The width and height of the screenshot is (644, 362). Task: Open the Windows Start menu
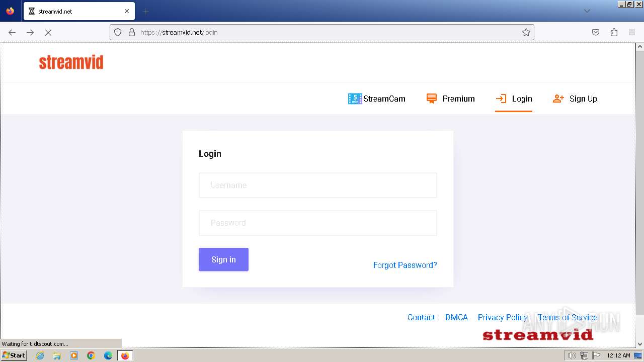click(x=14, y=355)
